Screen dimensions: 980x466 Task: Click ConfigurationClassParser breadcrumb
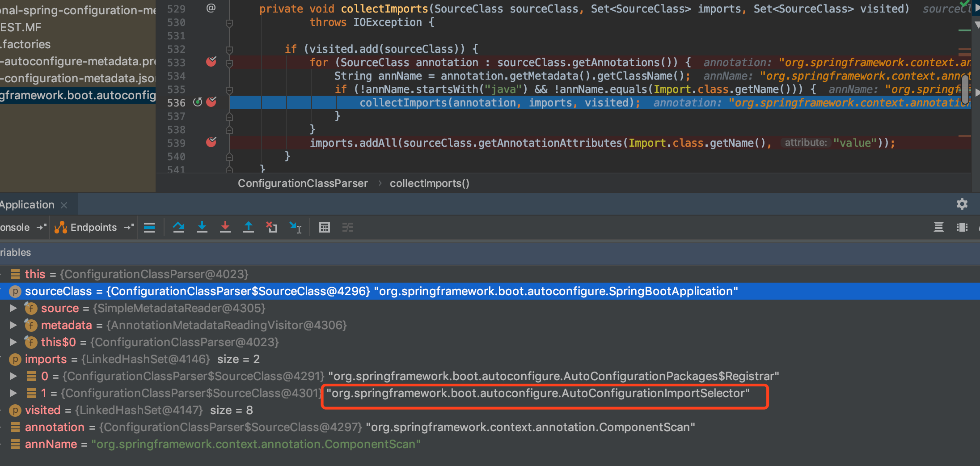(303, 183)
